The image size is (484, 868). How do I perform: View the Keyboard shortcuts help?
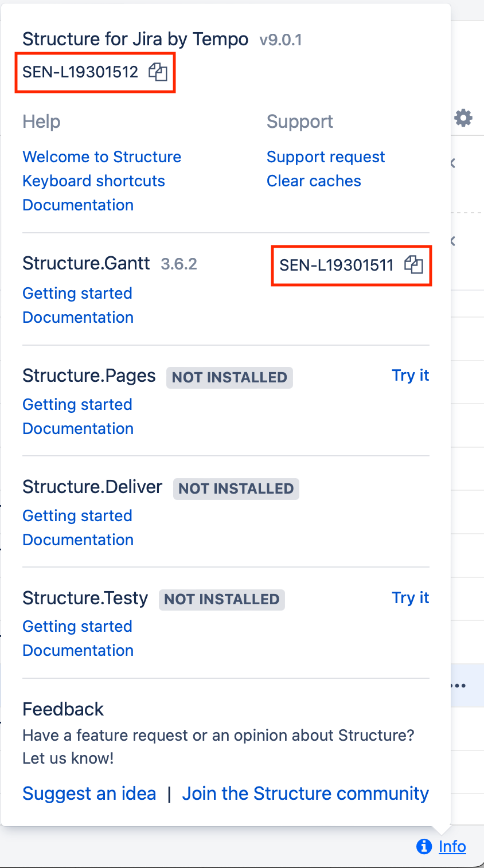coord(93,181)
